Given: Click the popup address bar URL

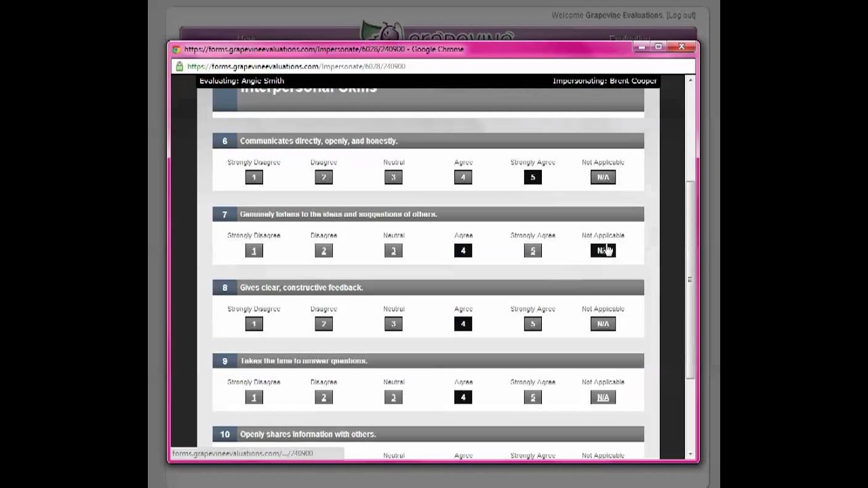Looking at the screenshot, I should click(296, 66).
